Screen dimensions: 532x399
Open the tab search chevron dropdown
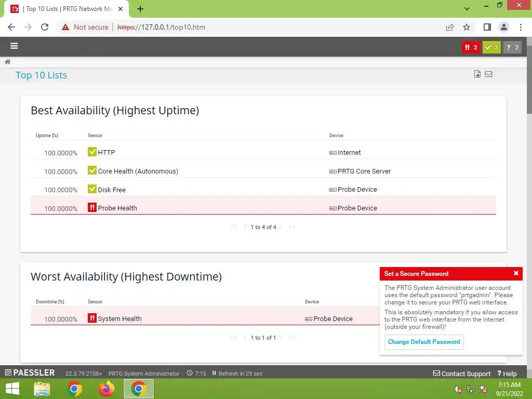[467, 9]
